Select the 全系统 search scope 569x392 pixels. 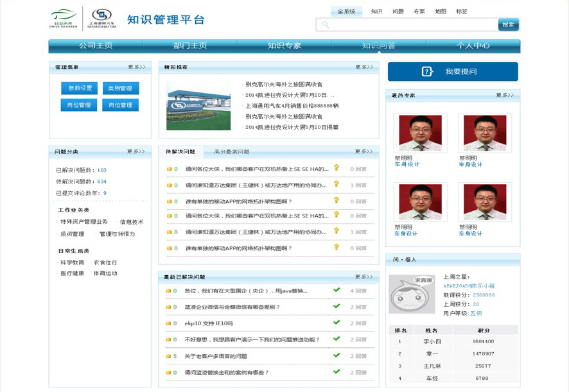346,12
